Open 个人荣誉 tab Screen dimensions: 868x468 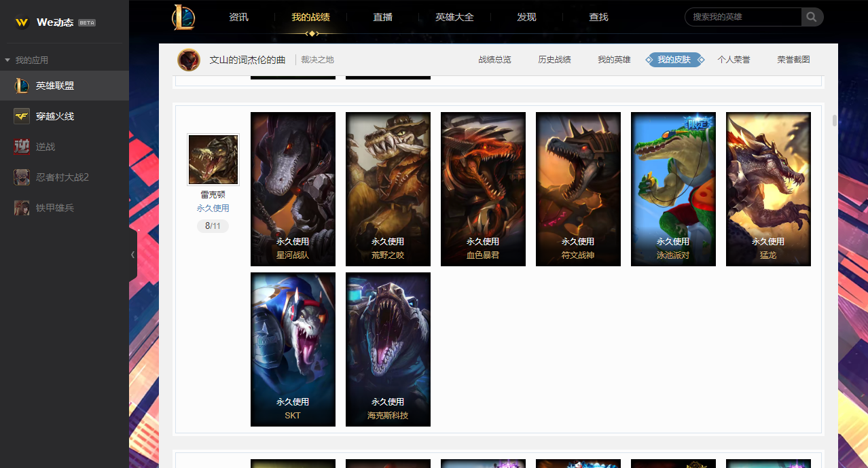click(734, 60)
